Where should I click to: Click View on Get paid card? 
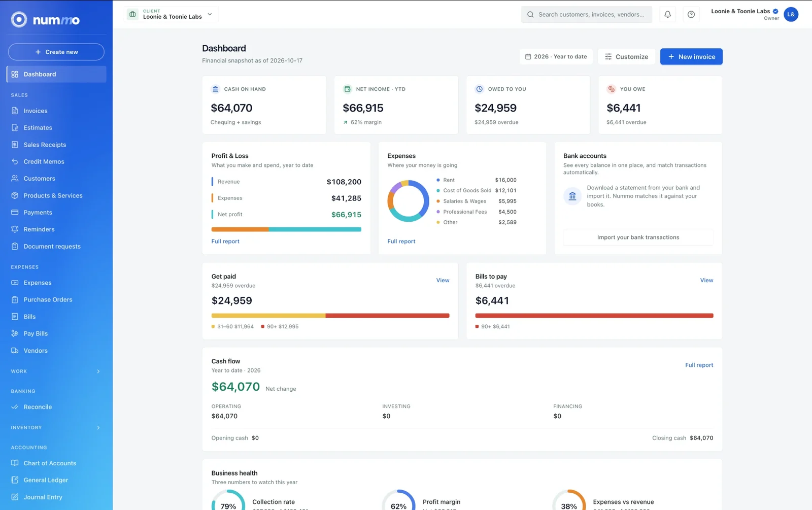443,280
